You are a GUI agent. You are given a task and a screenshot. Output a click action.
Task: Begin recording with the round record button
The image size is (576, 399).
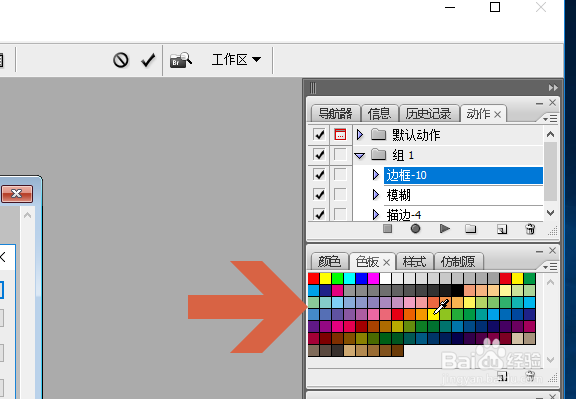(x=415, y=229)
